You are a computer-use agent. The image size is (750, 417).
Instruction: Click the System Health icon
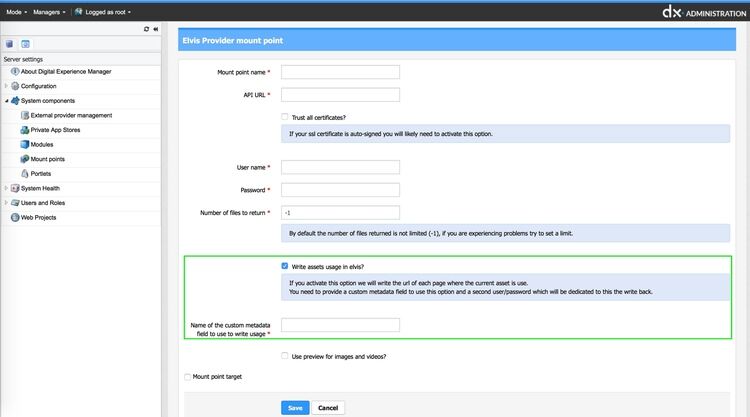(x=15, y=188)
